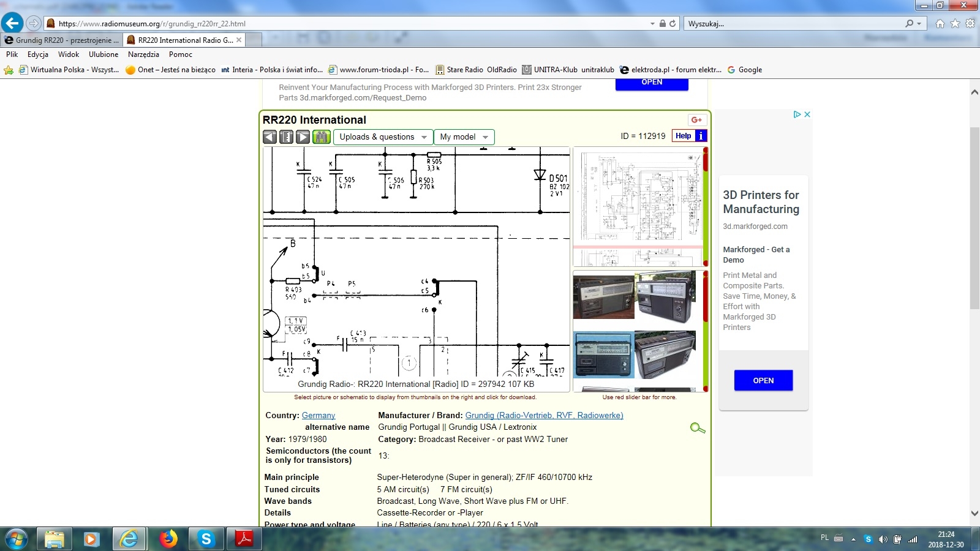Add page to favorites bar star icon

pos(9,70)
